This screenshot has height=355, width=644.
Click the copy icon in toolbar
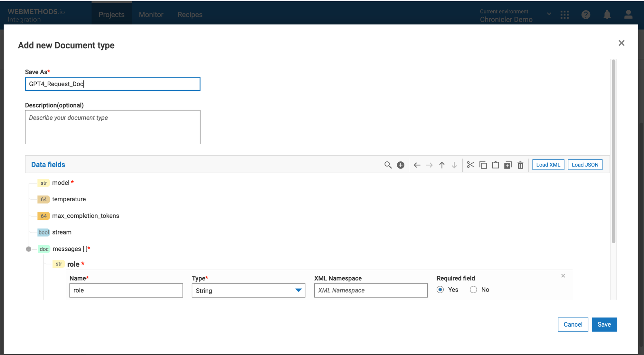[x=483, y=165]
